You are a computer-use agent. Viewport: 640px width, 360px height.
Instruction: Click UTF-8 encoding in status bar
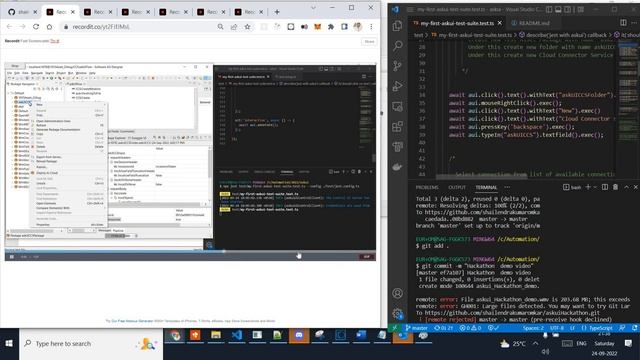click(557, 328)
